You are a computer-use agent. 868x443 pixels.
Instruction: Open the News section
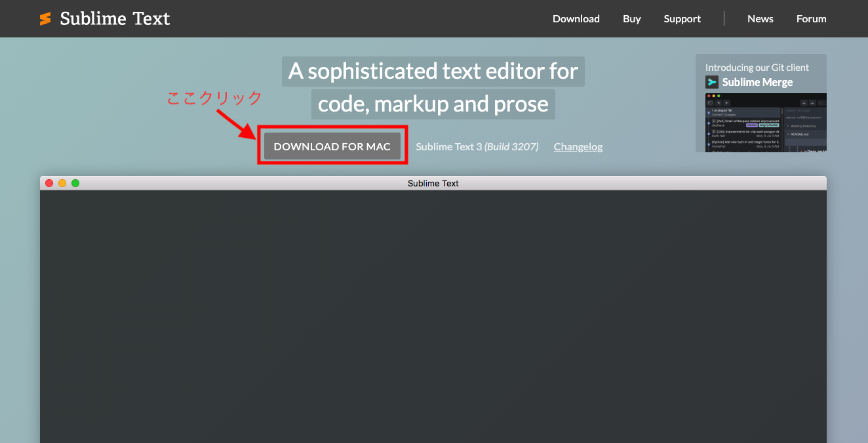[760, 19]
